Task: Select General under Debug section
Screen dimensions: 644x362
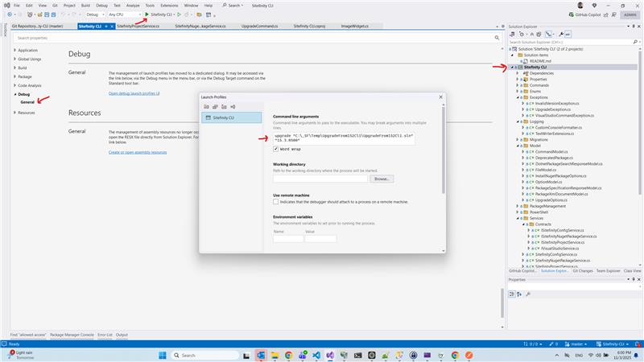Action: pos(27,102)
